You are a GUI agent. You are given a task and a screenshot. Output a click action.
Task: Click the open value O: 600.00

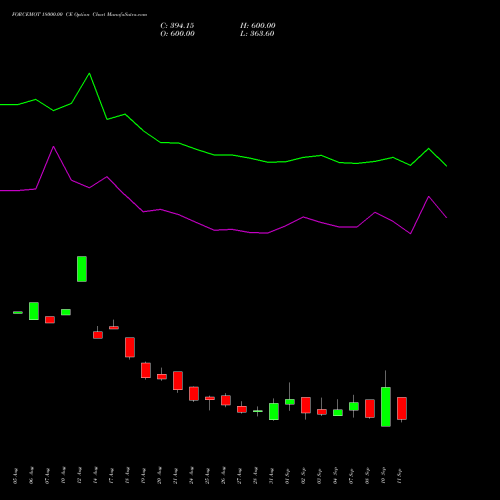177,34
